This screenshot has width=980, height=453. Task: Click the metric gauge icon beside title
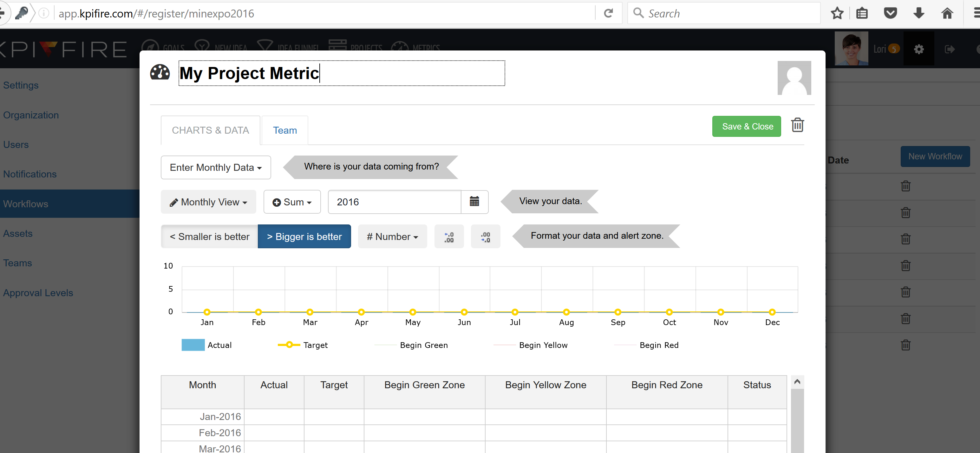tap(160, 72)
